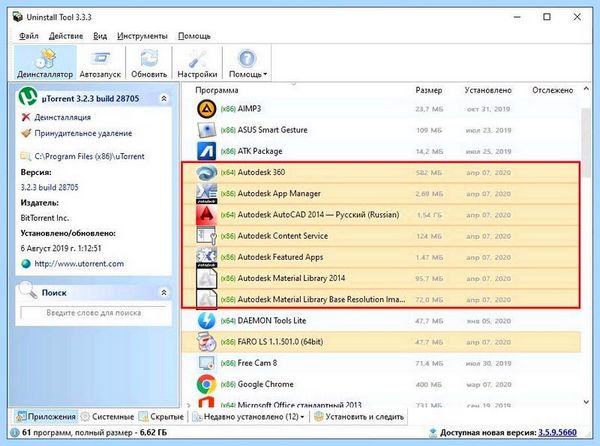This screenshot has height=446, width=600.
Task: Click the search field Введите слово для поиска
Action: coord(94,313)
